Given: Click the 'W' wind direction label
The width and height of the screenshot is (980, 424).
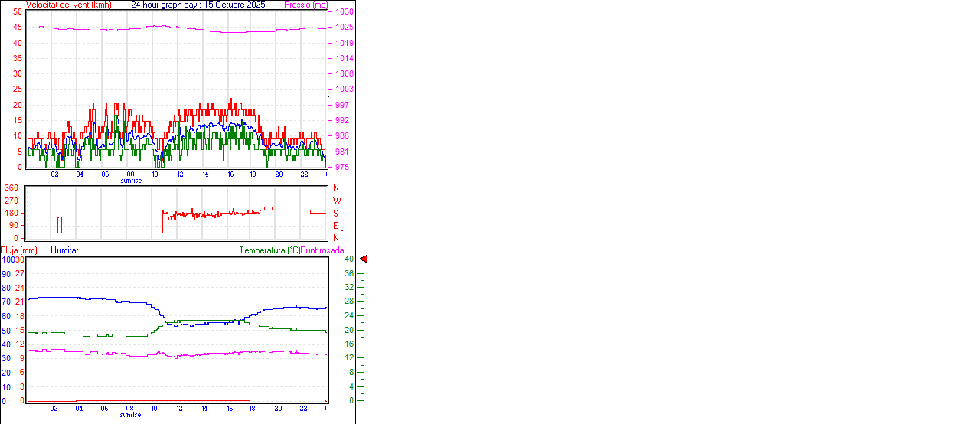Looking at the screenshot, I should pos(336,201).
